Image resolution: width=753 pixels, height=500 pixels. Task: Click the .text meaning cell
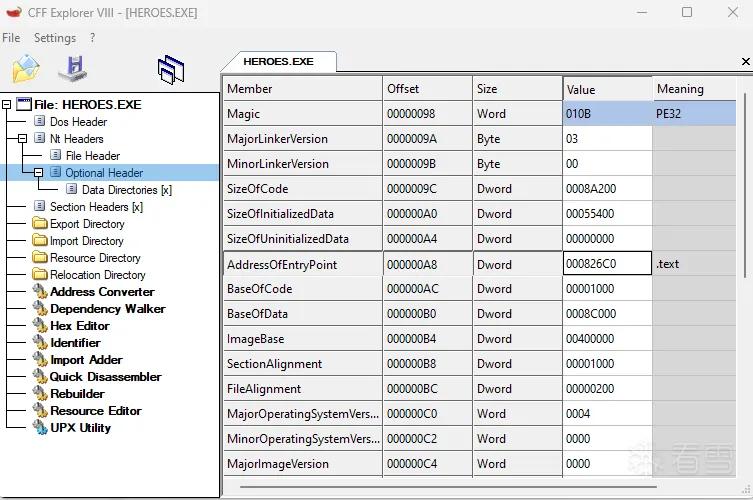coord(694,264)
